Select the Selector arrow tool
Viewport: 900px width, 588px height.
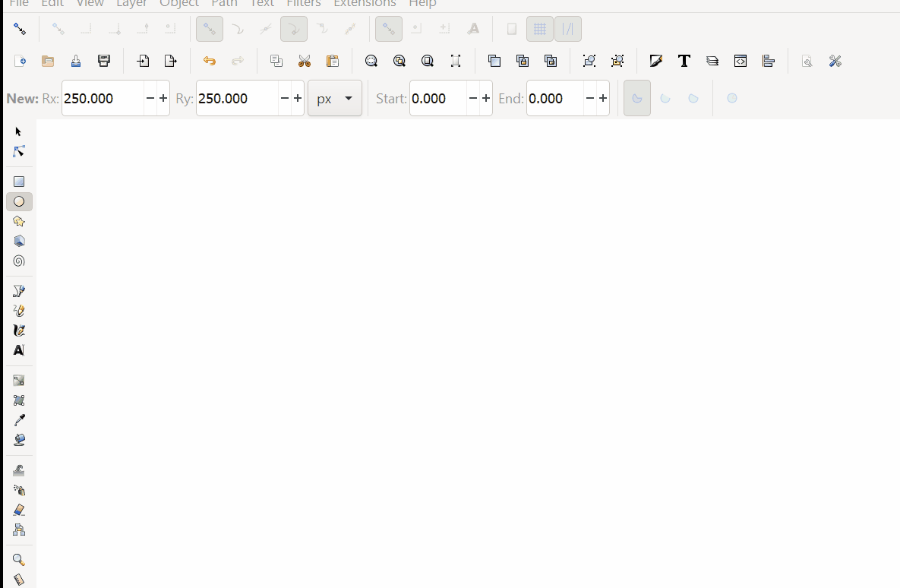click(x=18, y=131)
